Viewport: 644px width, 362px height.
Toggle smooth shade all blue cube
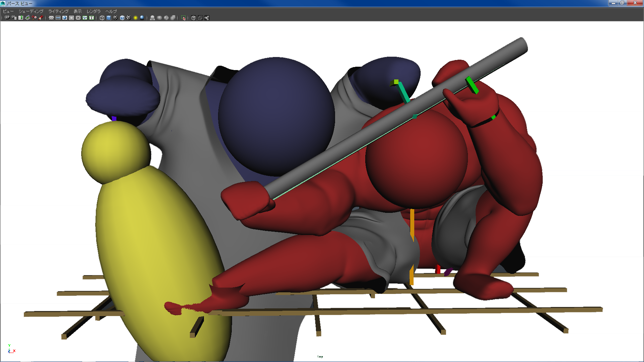click(109, 18)
